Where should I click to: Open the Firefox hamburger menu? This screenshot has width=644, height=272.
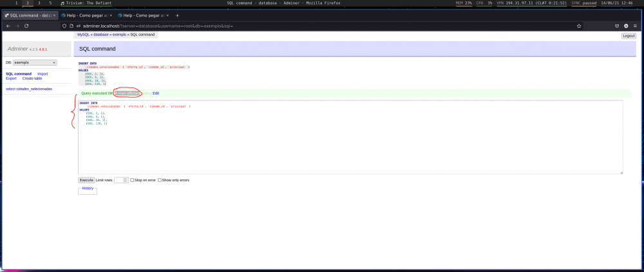[x=635, y=26]
